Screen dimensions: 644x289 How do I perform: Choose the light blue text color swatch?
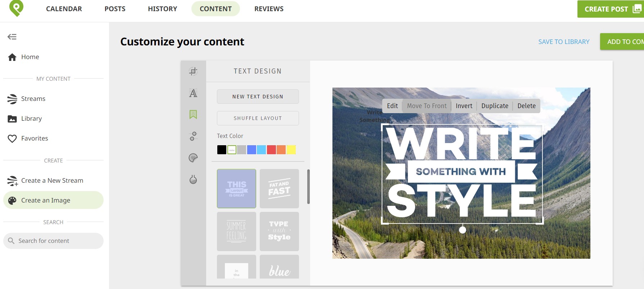click(262, 150)
